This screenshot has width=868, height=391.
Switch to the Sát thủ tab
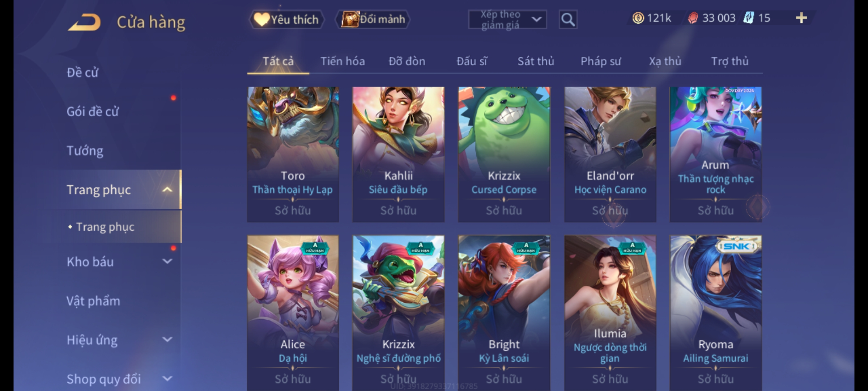536,61
